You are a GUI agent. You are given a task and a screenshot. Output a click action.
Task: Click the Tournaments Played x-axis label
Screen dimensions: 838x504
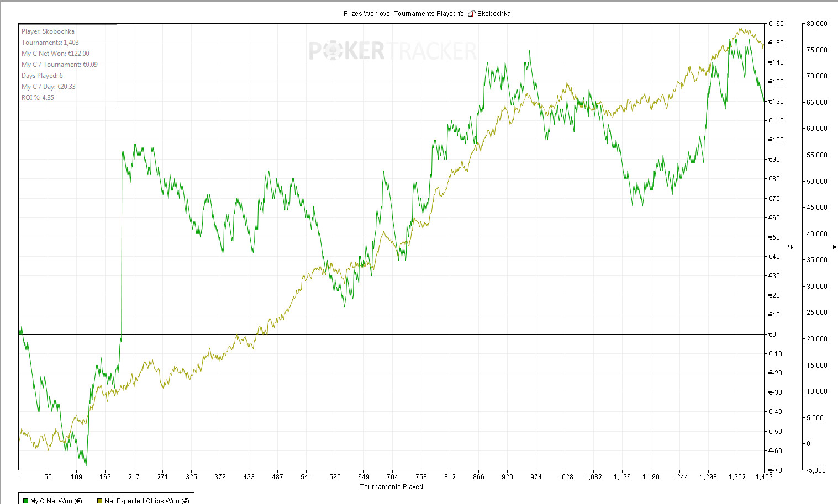(391, 487)
